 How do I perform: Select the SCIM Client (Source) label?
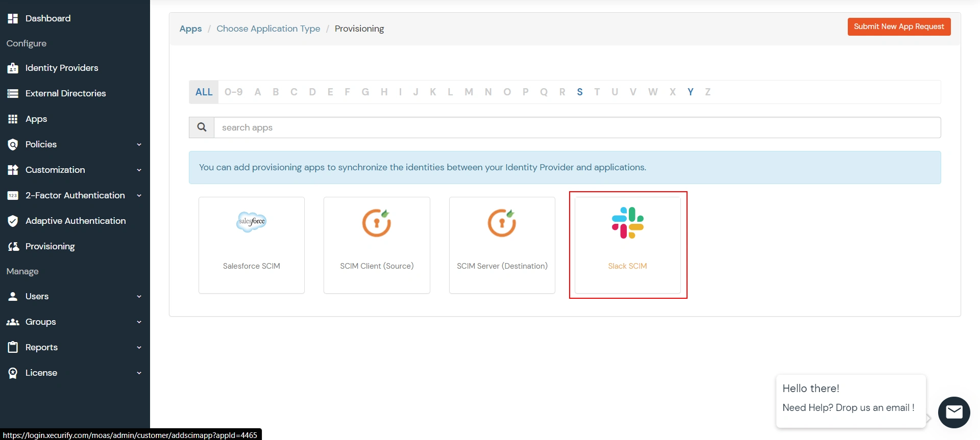point(377,266)
